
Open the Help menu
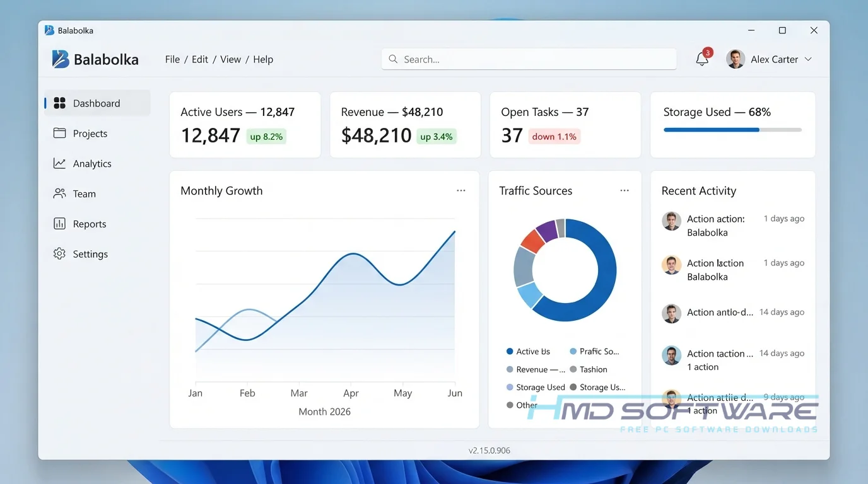(x=263, y=59)
